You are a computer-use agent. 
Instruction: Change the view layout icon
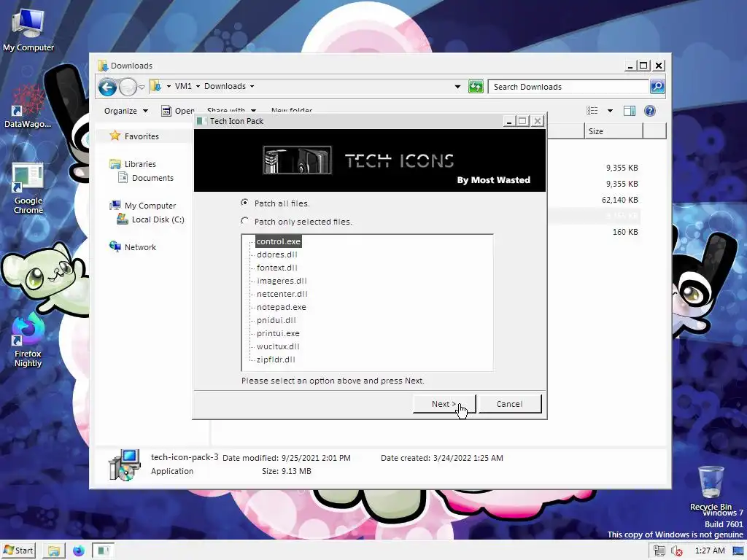point(592,111)
